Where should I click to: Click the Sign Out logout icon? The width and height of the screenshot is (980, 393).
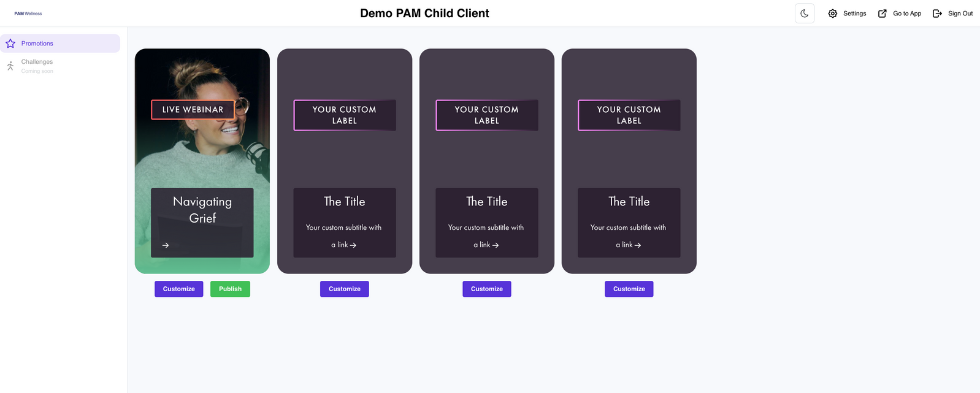(937, 13)
